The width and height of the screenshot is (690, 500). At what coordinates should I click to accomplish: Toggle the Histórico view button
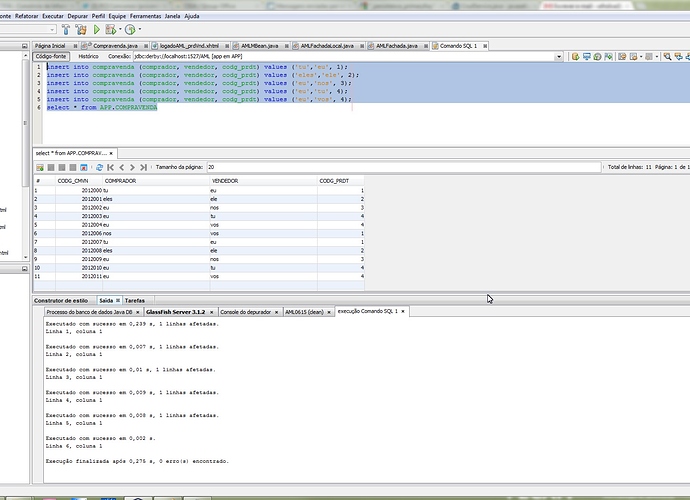pos(88,56)
